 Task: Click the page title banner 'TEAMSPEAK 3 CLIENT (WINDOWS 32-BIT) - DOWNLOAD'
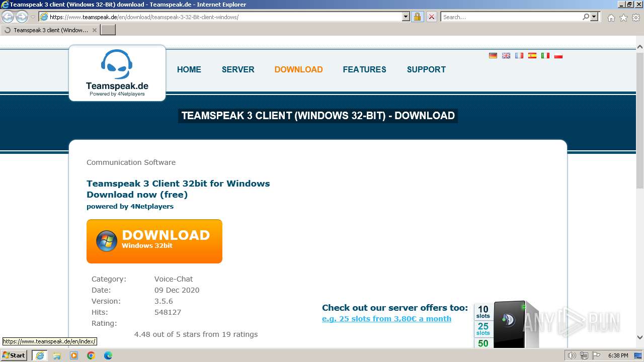318,116
